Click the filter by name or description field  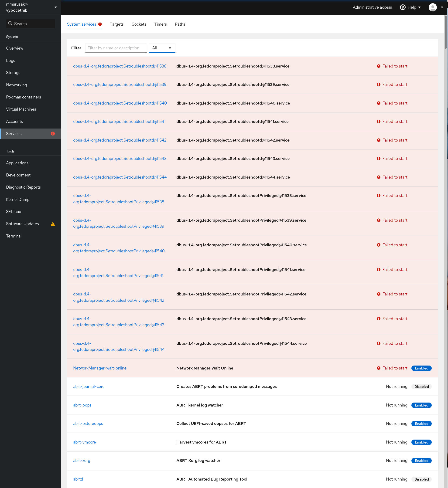116,48
